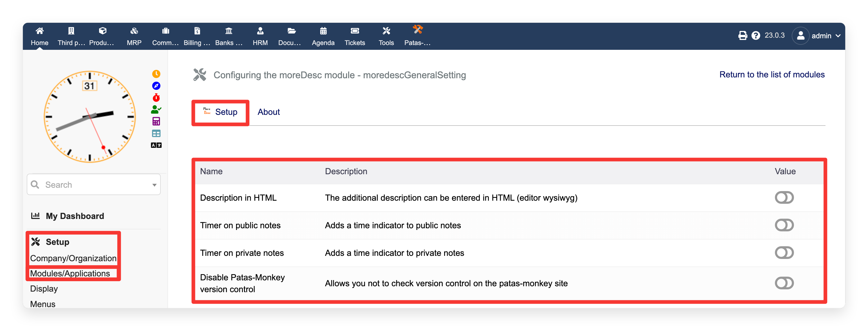868x331 pixels.
Task: Open Setup in the left menu
Action: click(x=57, y=242)
